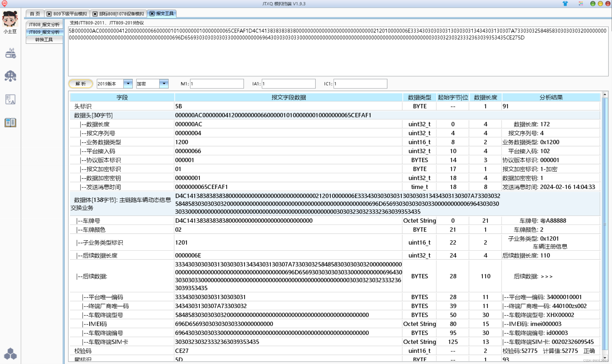
Task: Open the book manual icon in sidebar
Action: click(x=10, y=122)
